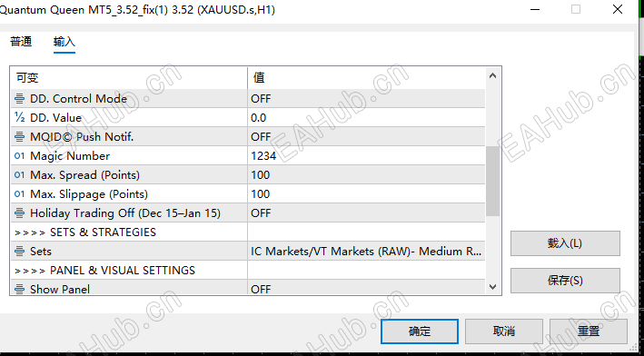Select the Holiday Trading Off label
Screen dimensions: 644x356
pyautogui.click(x=125, y=213)
